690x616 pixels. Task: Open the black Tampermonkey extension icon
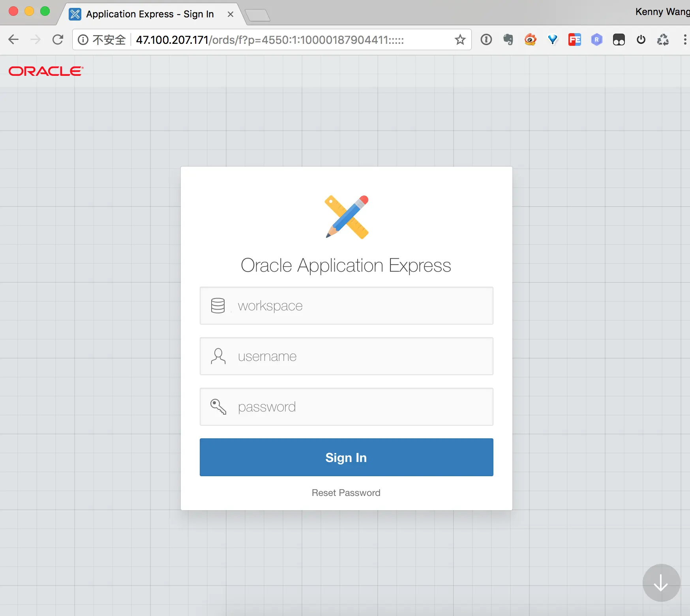pos(619,39)
